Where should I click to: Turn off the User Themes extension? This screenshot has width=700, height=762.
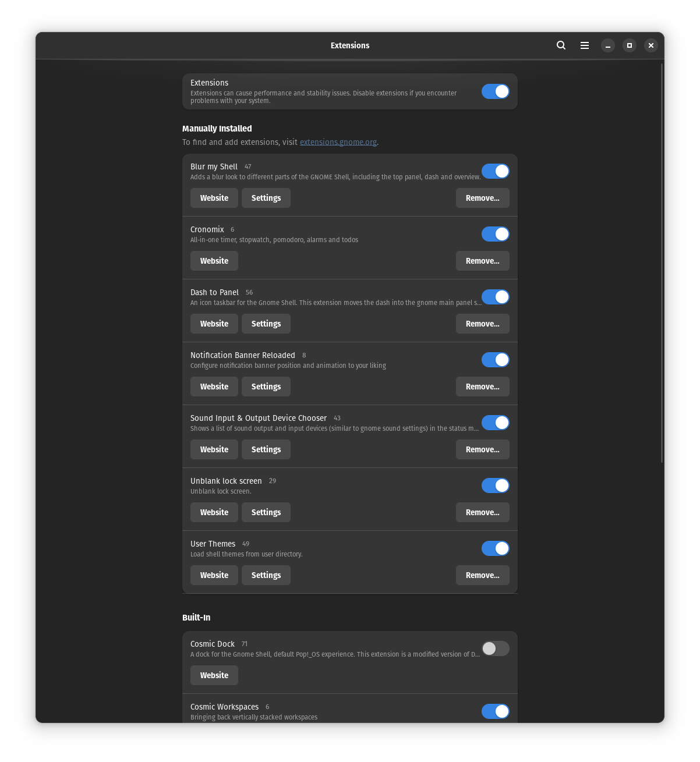[495, 548]
